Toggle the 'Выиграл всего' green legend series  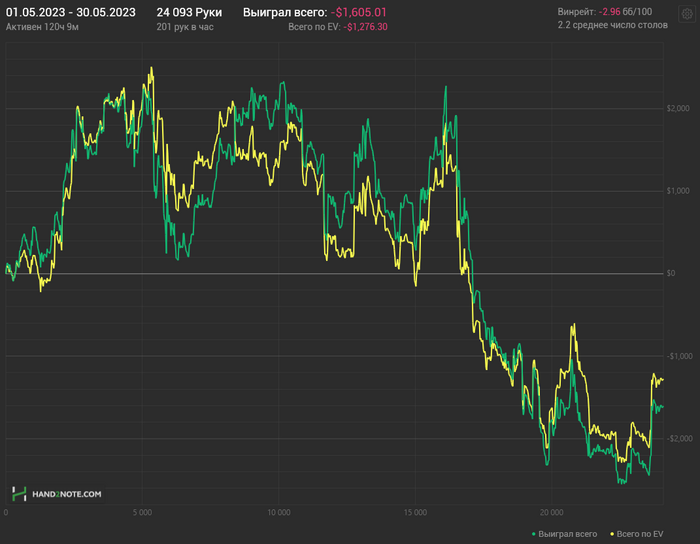coord(564,534)
